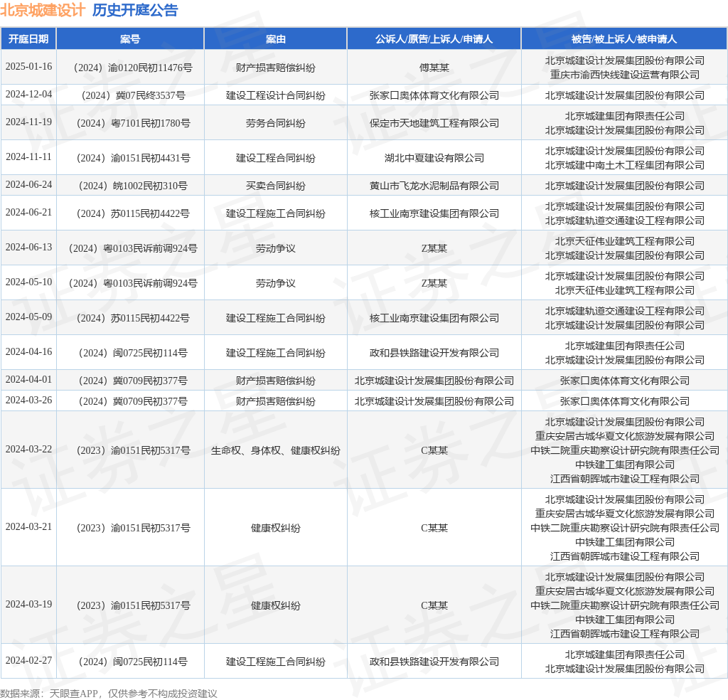Click the heading 历史开庭公告

tap(135, 10)
